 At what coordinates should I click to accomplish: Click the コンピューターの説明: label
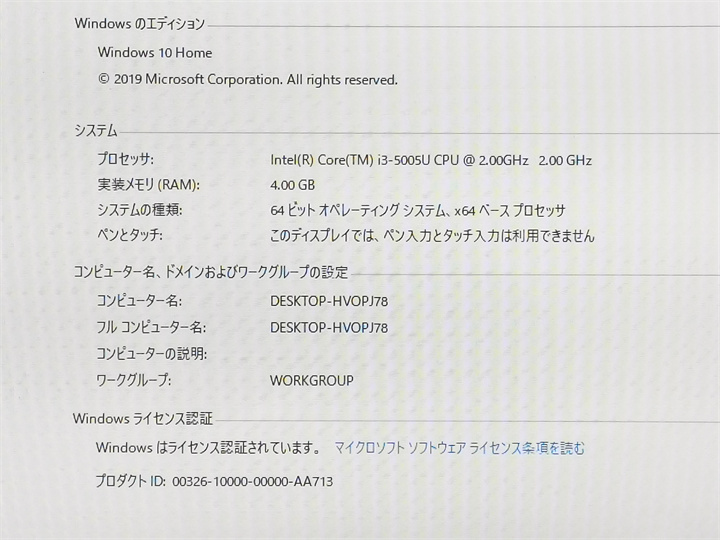pyautogui.click(x=151, y=354)
